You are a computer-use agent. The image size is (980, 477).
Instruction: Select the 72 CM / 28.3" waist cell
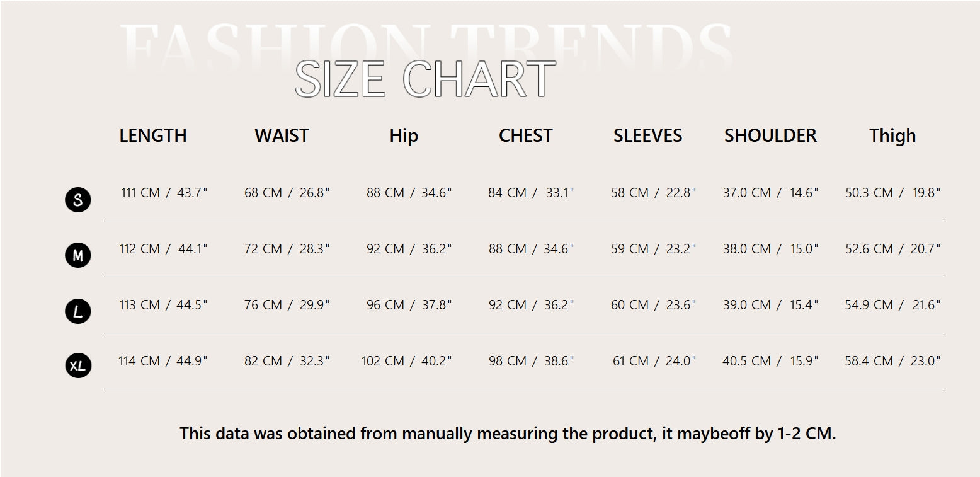(287, 249)
